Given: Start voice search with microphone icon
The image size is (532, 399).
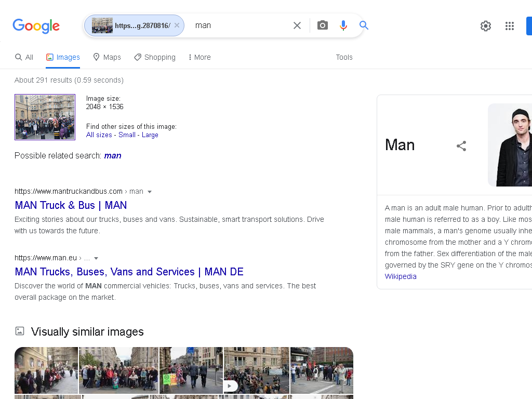Looking at the screenshot, I should click(x=343, y=25).
